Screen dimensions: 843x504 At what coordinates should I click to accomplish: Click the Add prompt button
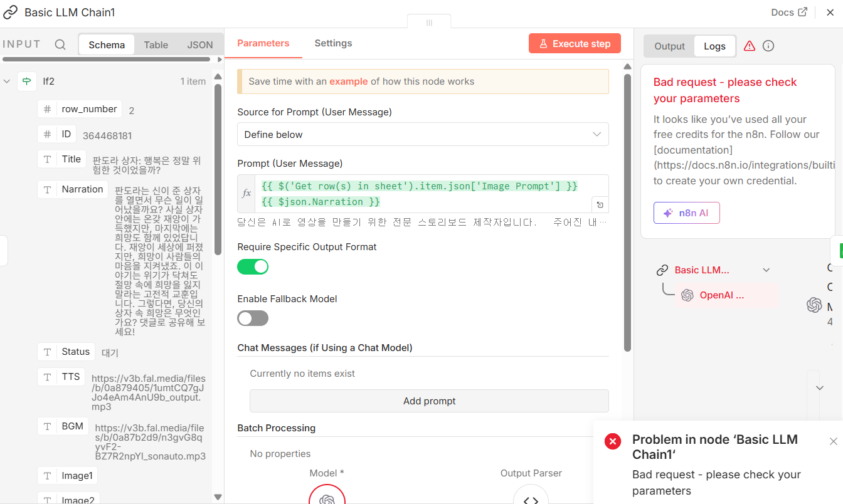click(x=429, y=401)
